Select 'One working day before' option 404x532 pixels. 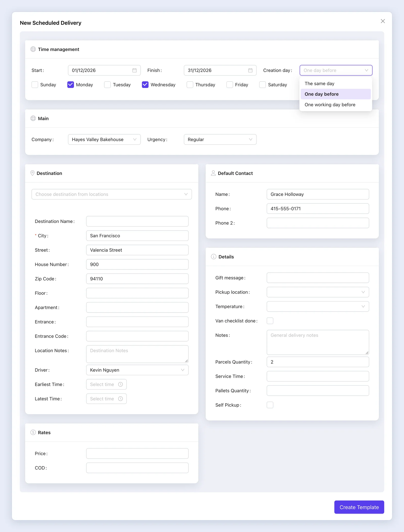tap(336, 105)
